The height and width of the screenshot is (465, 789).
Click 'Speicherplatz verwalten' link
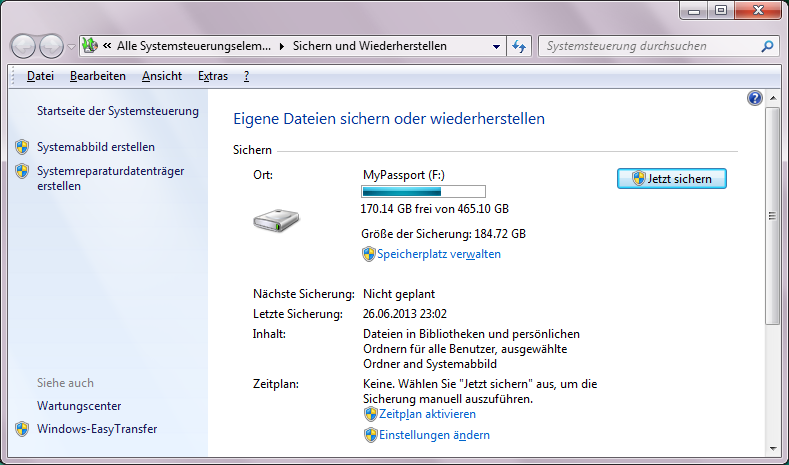439,254
